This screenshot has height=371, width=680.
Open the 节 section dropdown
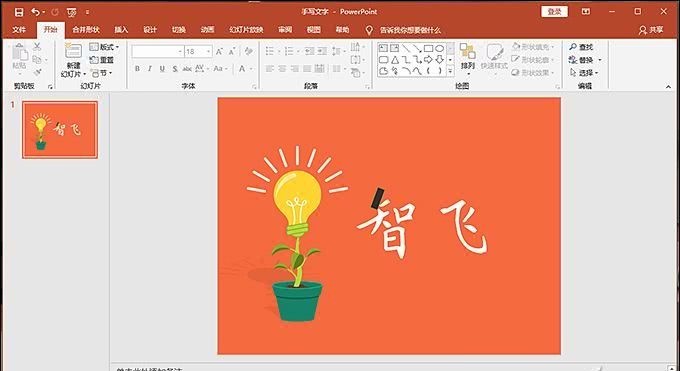coord(101,73)
